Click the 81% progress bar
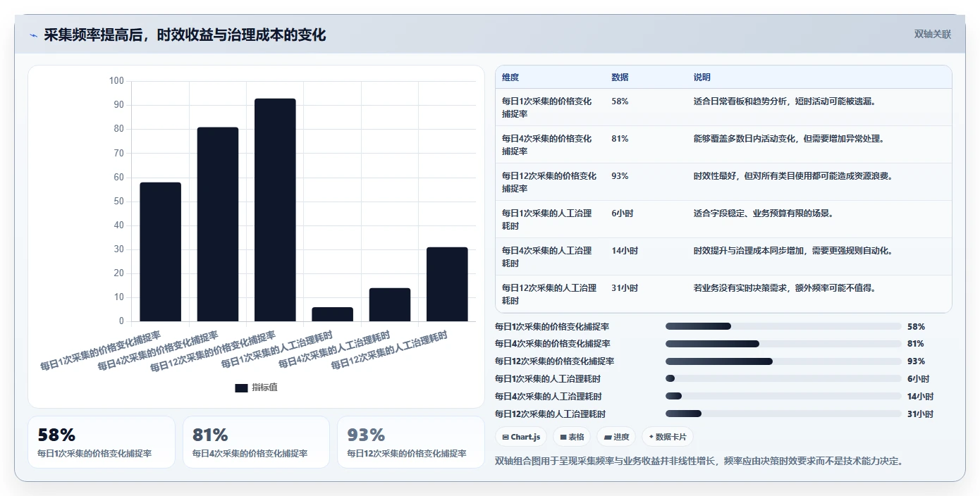Viewport: 980px width, 496px height. pos(783,344)
